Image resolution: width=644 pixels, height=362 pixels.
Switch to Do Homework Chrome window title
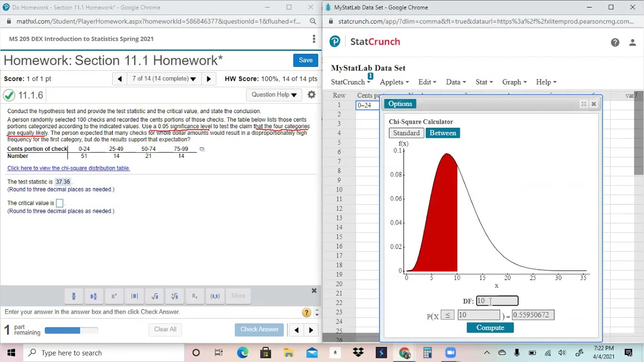click(x=86, y=7)
